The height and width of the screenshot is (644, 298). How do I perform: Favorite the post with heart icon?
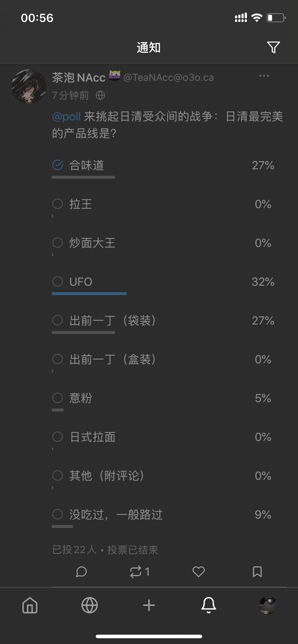click(x=198, y=571)
